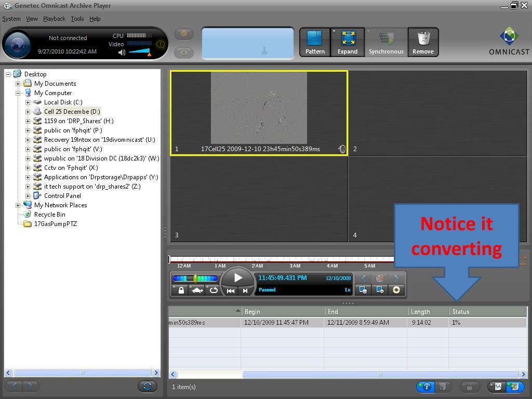Click the audio icon on tile 1

pyautogui.click(x=342, y=149)
